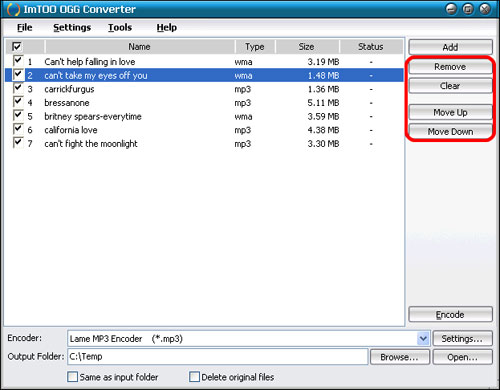Open the Help menu
The height and width of the screenshot is (390, 500).
(x=167, y=27)
